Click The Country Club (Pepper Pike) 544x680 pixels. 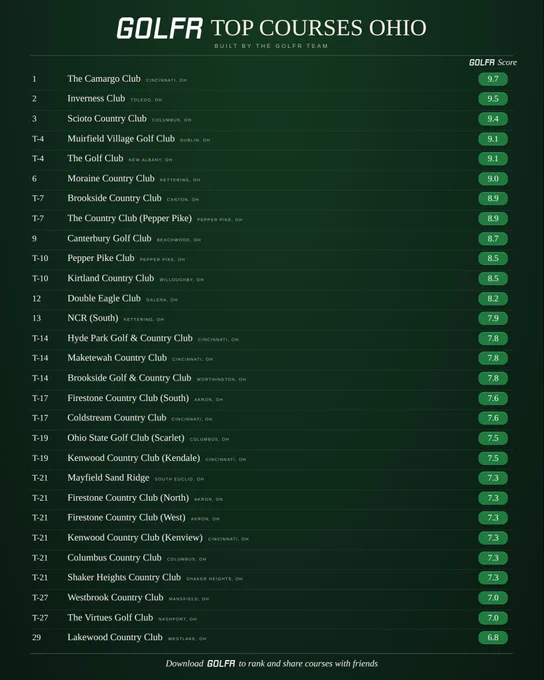[x=129, y=218]
